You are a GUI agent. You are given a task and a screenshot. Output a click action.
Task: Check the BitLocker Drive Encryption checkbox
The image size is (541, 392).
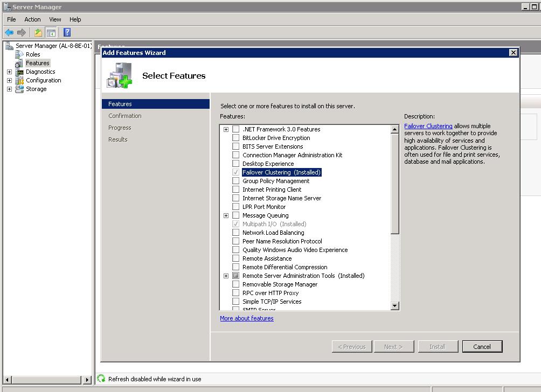[235, 138]
